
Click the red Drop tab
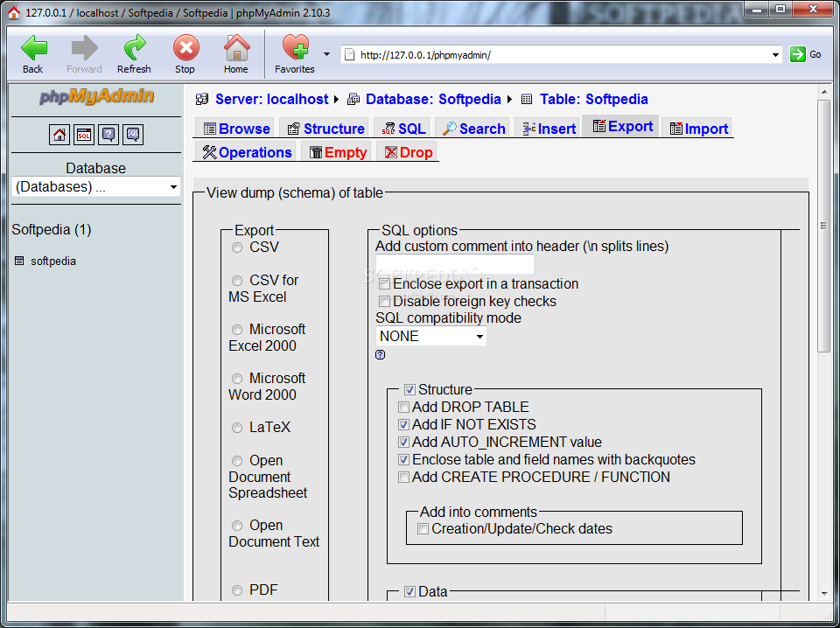click(x=407, y=152)
